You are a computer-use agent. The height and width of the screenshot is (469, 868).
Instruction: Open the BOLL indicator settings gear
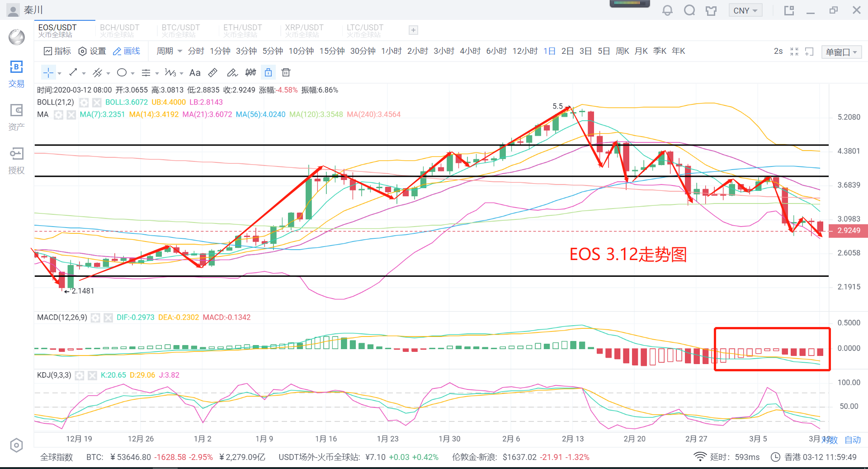coord(84,102)
